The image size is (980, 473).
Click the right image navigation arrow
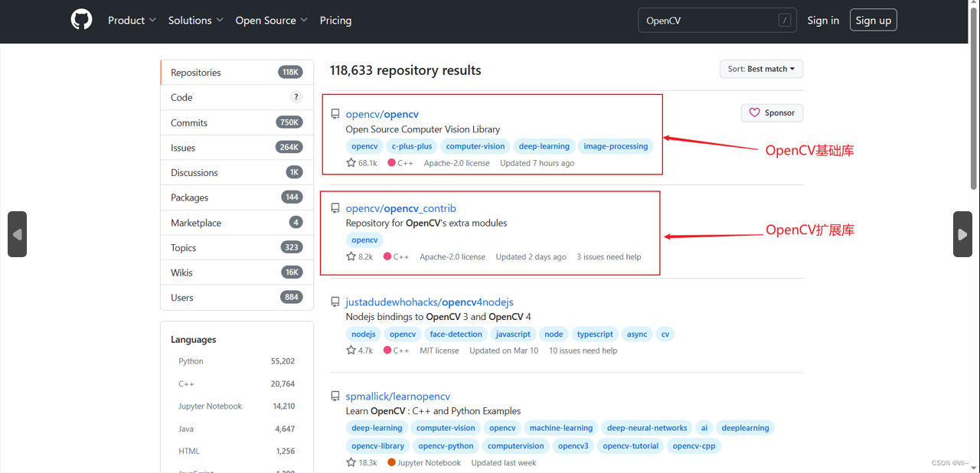[x=962, y=234]
